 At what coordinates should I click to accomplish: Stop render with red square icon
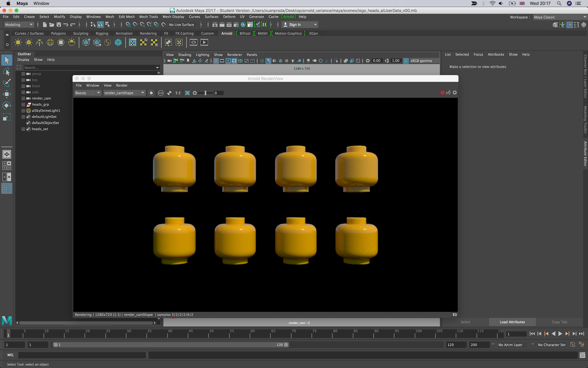[442, 93]
